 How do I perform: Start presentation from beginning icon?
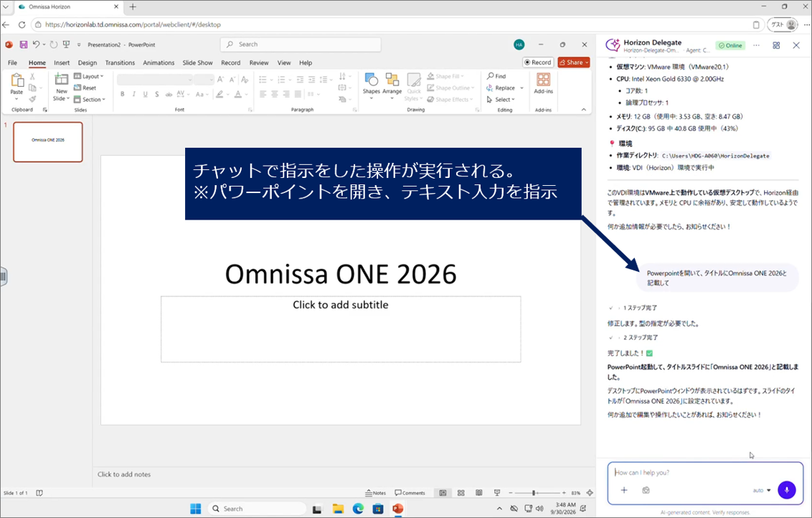pyautogui.click(x=66, y=44)
